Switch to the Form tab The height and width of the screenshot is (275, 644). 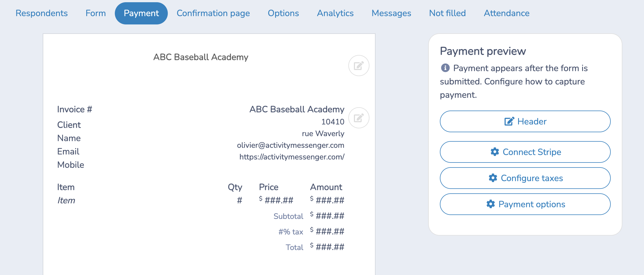pyautogui.click(x=96, y=13)
